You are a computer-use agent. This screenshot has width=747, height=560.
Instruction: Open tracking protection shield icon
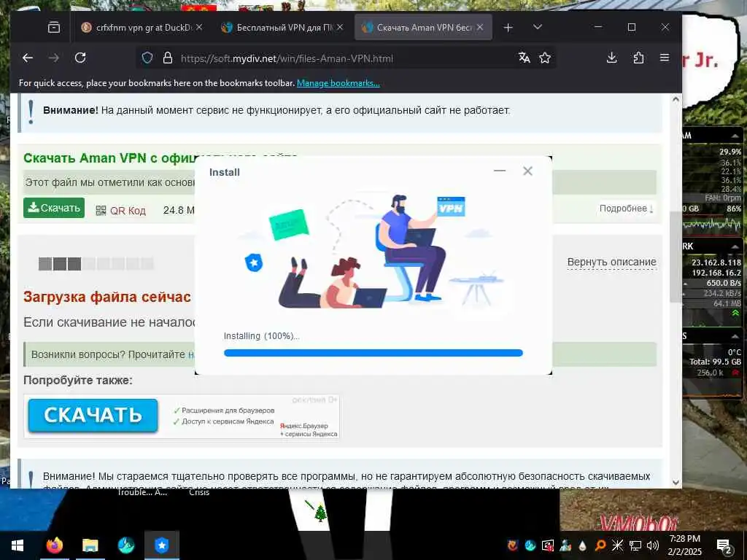click(147, 58)
